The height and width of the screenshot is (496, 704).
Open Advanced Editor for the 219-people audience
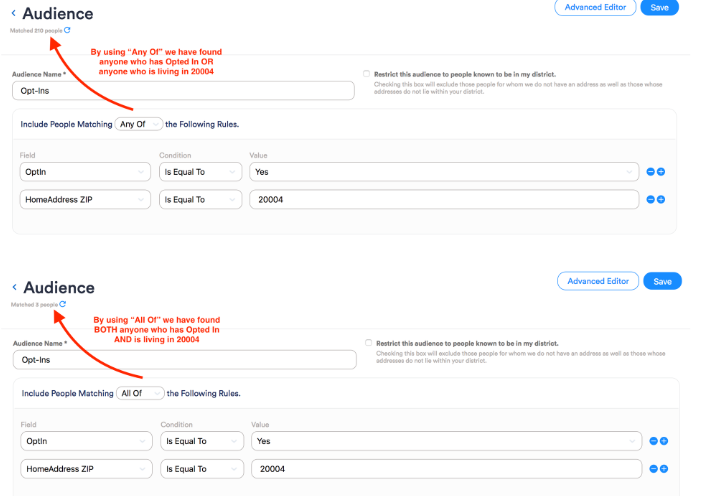(596, 7)
